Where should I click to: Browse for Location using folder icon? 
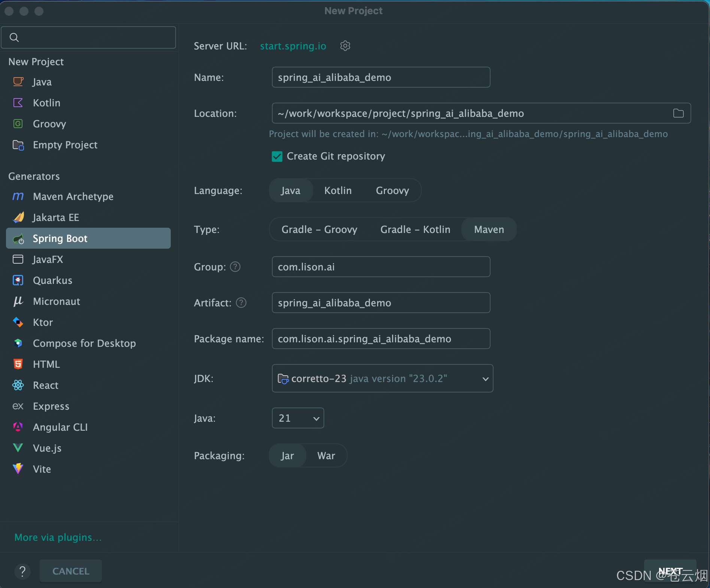(x=678, y=113)
